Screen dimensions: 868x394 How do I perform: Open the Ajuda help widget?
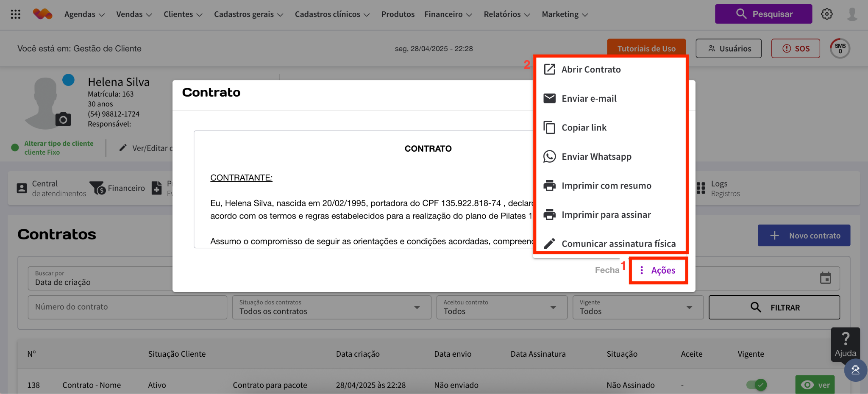[845, 344]
